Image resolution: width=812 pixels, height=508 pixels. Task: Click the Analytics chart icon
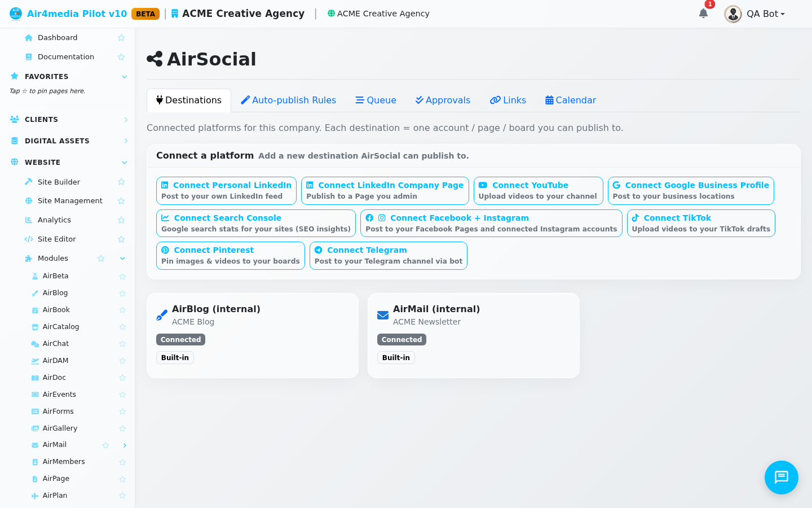tap(29, 220)
